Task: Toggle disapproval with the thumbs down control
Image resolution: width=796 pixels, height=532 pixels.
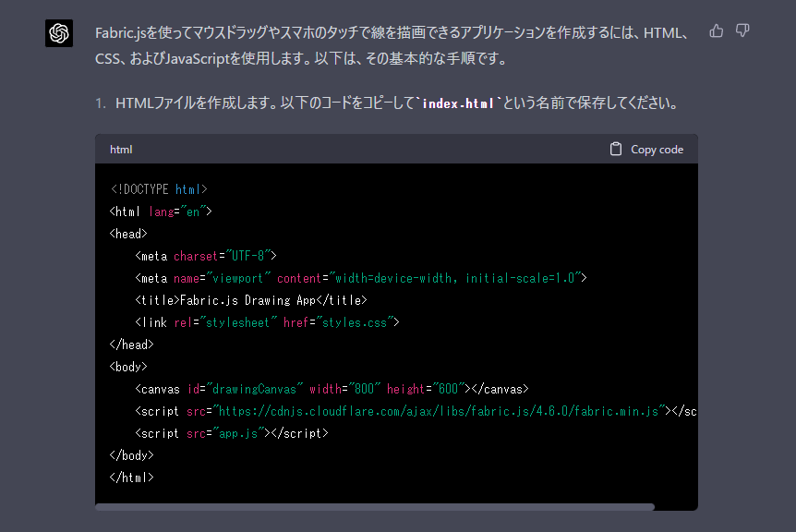Action: 742,30
